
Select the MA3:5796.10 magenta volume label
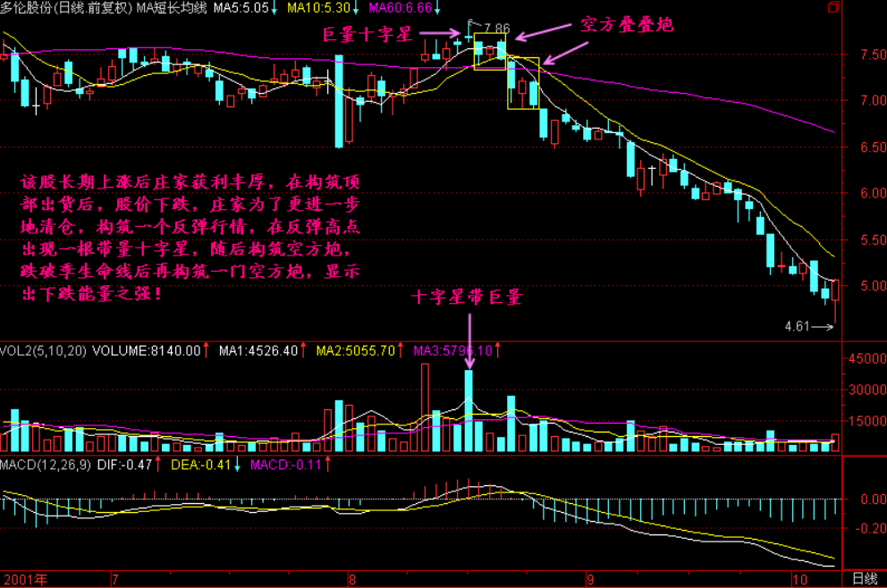(x=452, y=350)
